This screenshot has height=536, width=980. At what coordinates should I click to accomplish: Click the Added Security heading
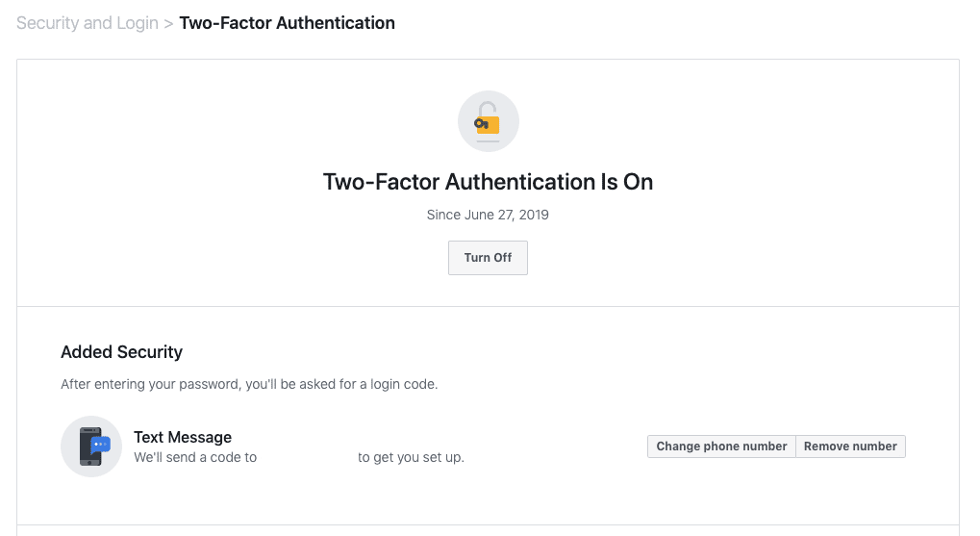click(x=121, y=352)
